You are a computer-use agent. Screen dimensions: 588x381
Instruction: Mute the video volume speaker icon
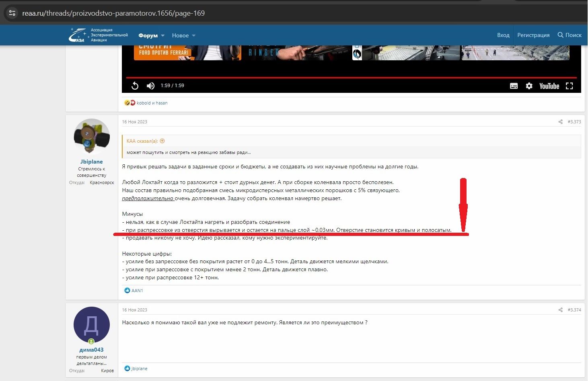[150, 86]
